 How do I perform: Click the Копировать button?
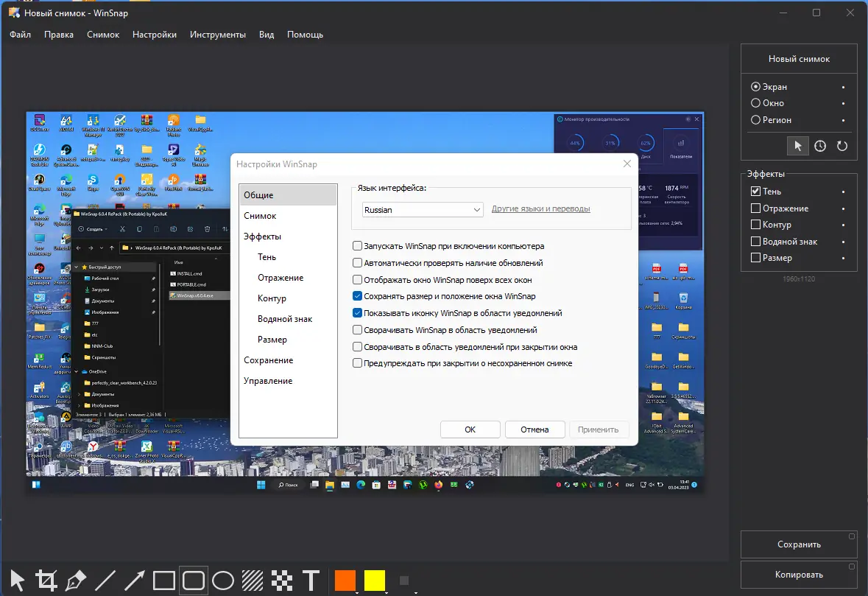pyautogui.click(x=799, y=575)
